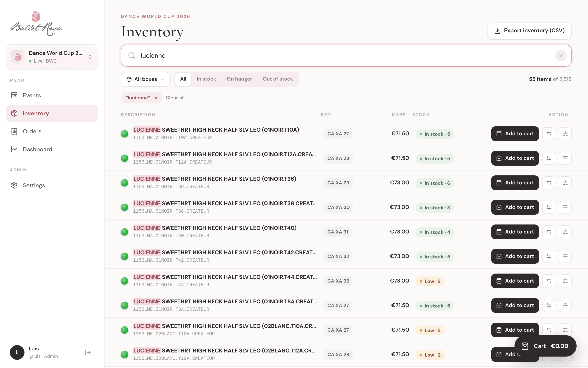Click "Low · 2" badge in 02BLANC.T12A row
Screen dimensions: 588x368
430,355
